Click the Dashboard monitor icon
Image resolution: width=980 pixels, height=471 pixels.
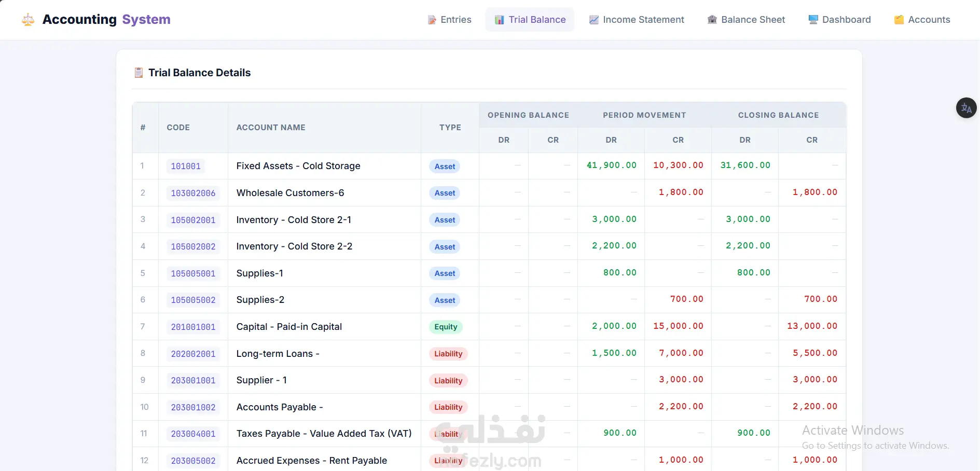(x=813, y=20)
